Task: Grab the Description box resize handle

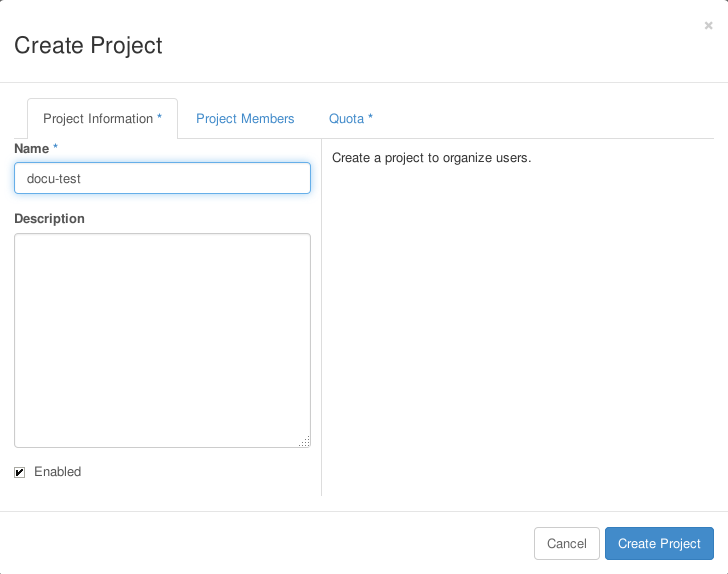Action: click(305, 442)
